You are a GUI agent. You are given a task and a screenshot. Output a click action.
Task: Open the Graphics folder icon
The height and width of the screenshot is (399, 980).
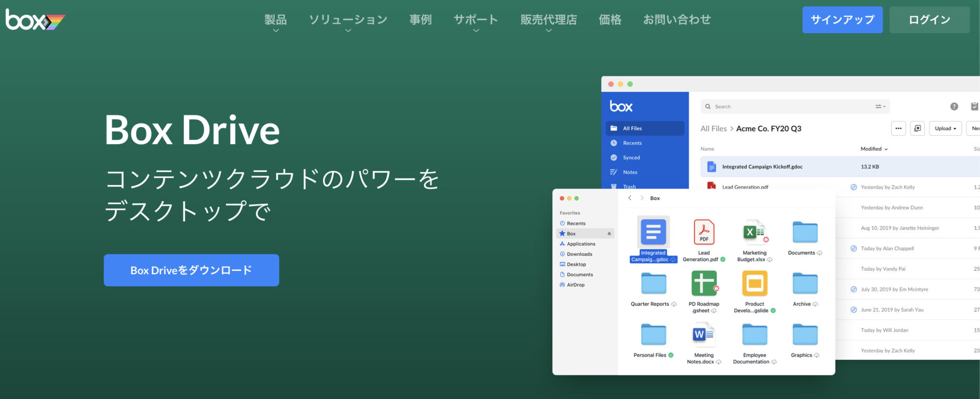coord(805,335)
